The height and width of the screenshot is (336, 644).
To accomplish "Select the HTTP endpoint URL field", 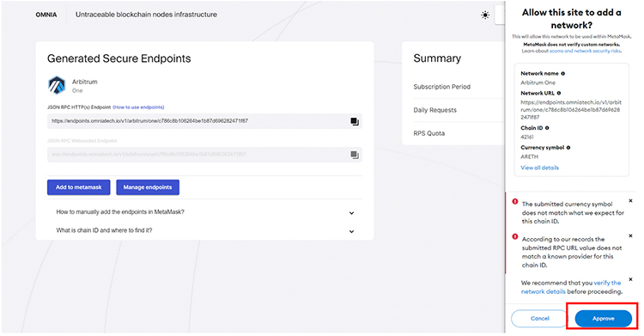I will click(x=204, y=121).
